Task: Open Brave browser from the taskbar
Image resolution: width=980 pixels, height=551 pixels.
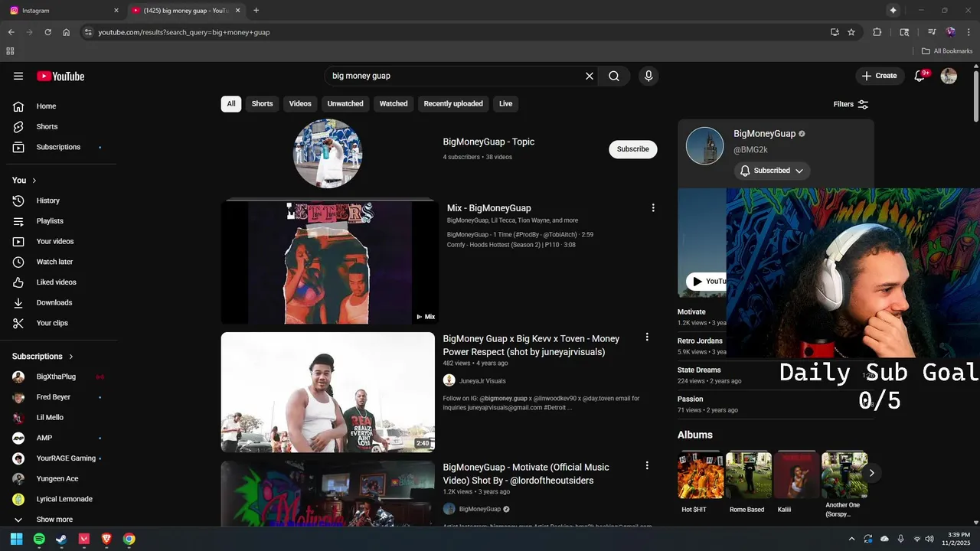Action: click(x=106, y=539)
